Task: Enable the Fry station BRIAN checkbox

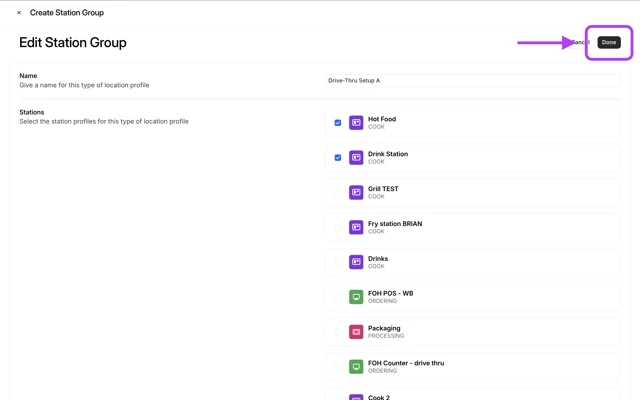Action: point(338,227)
